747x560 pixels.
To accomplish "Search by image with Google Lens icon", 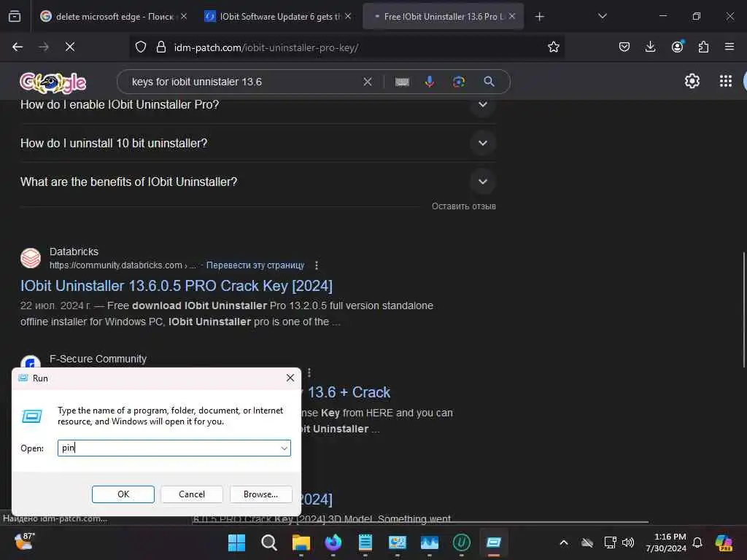I will tap(459, 82).
